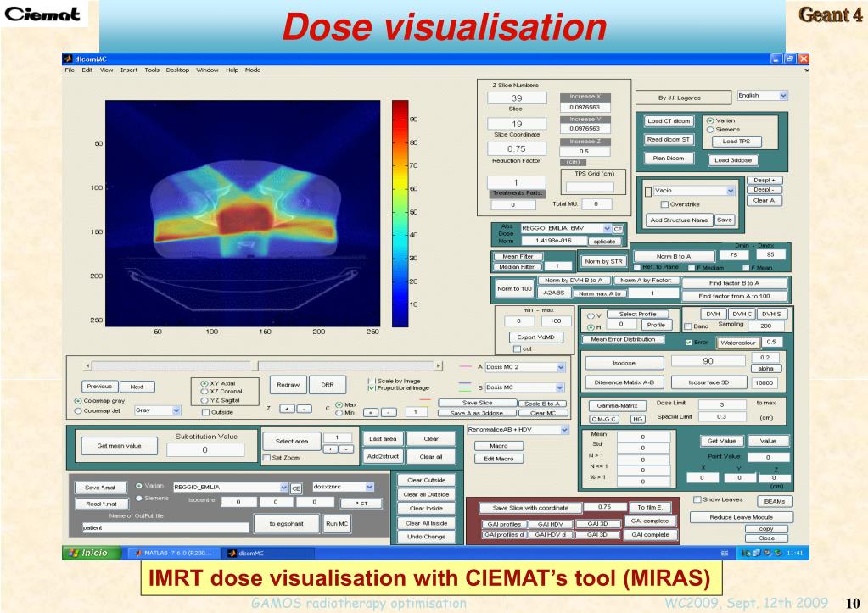
Task: Click the Watercolour button
Action: pyautogui.click(x=737, y=343)
